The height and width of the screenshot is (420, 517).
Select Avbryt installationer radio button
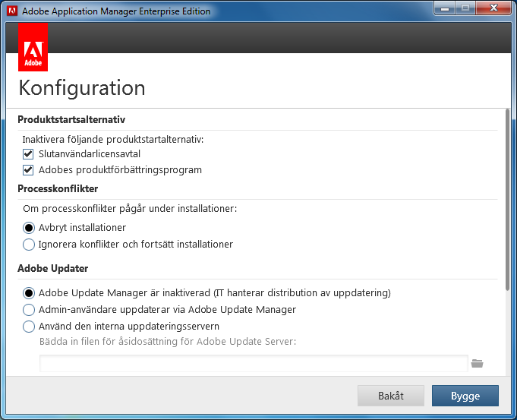click(29, 228)
